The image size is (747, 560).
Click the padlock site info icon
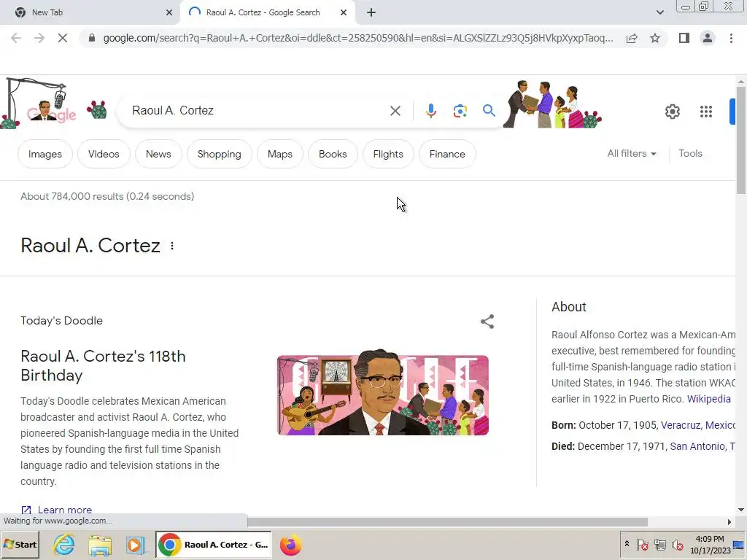[x=92, y=38]
